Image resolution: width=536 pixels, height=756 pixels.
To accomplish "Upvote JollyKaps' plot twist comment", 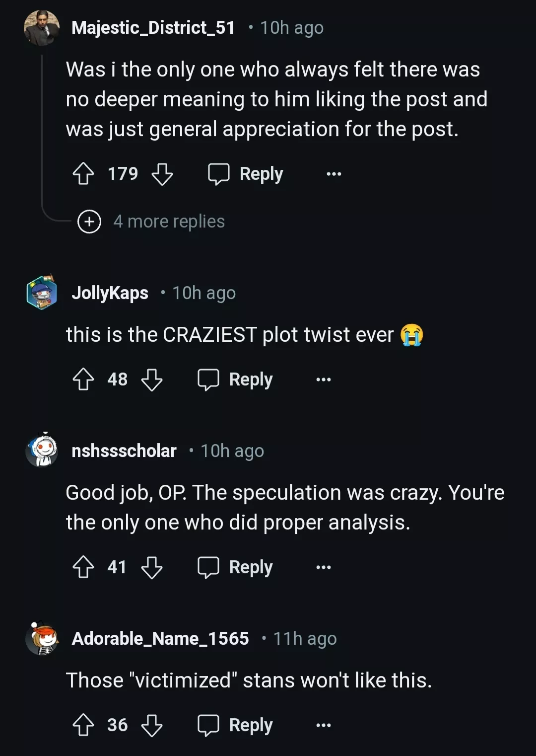I will 83,379.
